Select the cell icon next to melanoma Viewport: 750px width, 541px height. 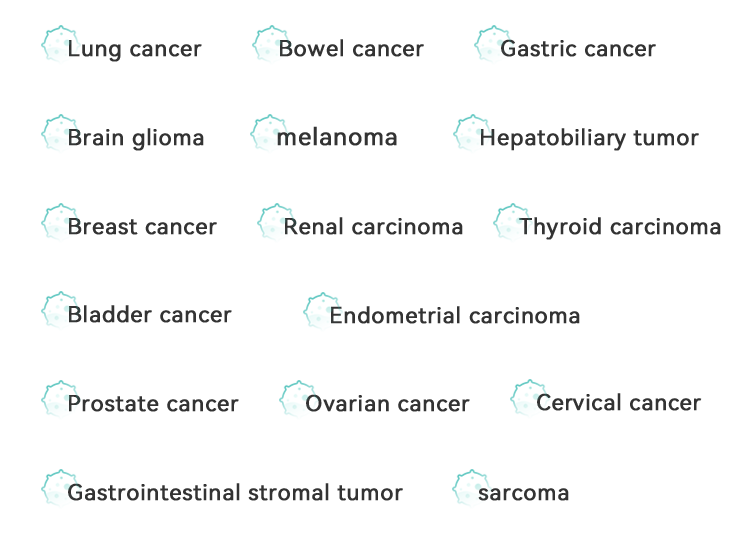(269, 133)
